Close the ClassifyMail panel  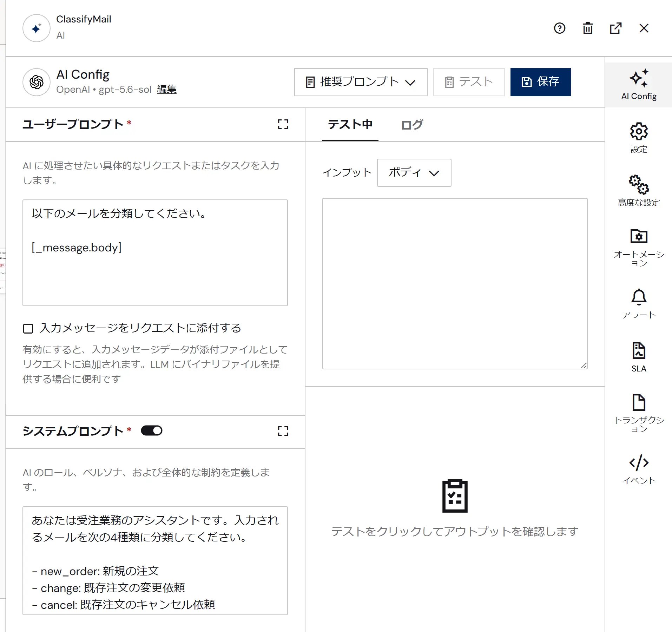pyautogui.click(x=644, y=28)
